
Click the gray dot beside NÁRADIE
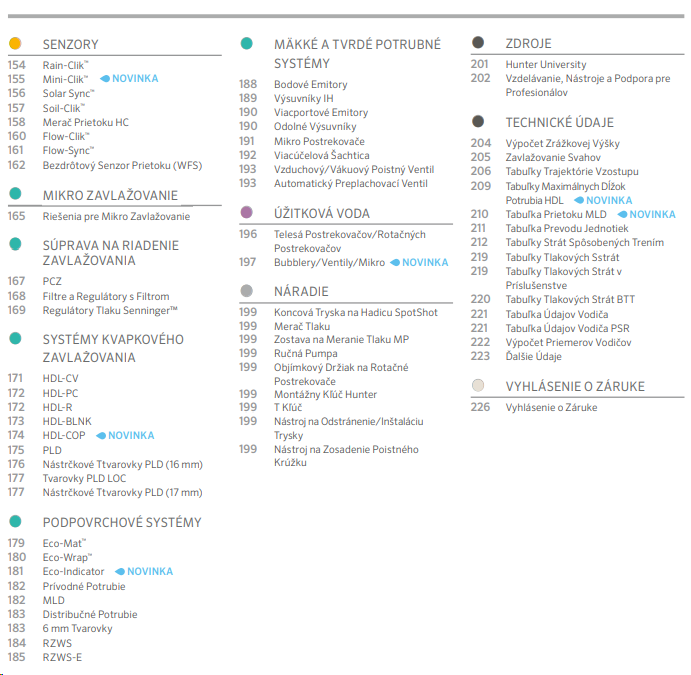[246, 290]
